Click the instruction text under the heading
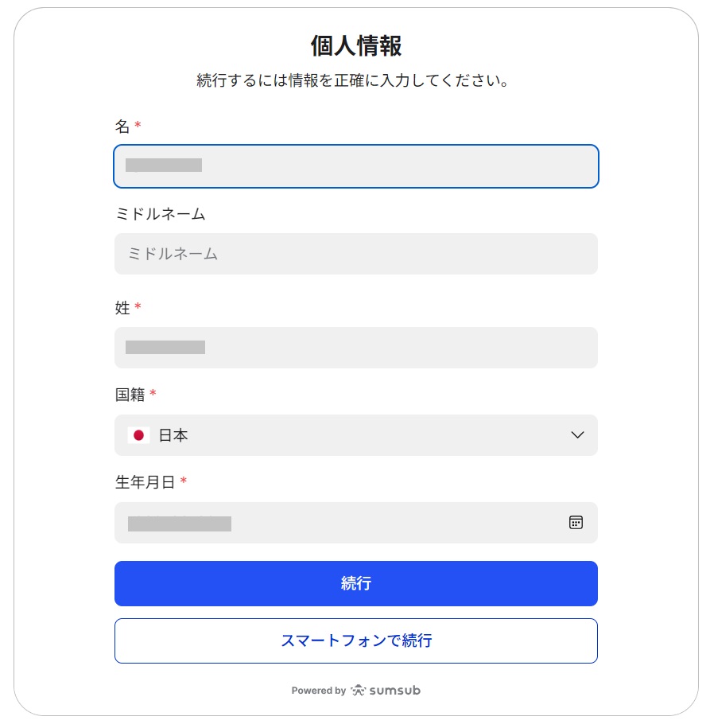710x728 pixels. (x=352, y=81)
